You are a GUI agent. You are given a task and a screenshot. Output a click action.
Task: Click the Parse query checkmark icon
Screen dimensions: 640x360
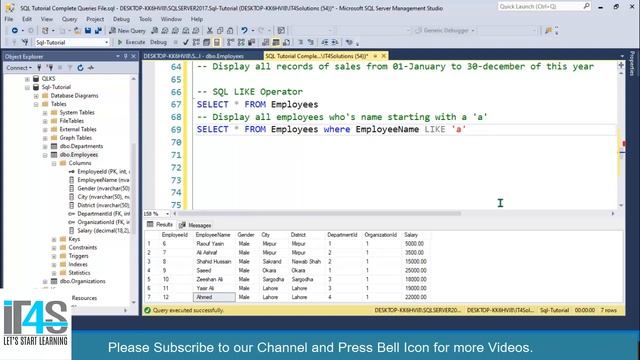[186, 42]
